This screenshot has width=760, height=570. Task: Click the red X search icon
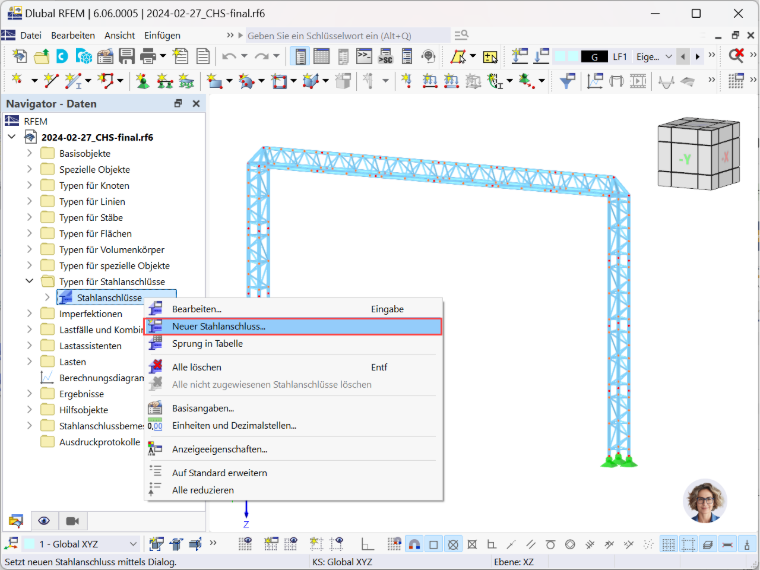click(x=736, y=56)
